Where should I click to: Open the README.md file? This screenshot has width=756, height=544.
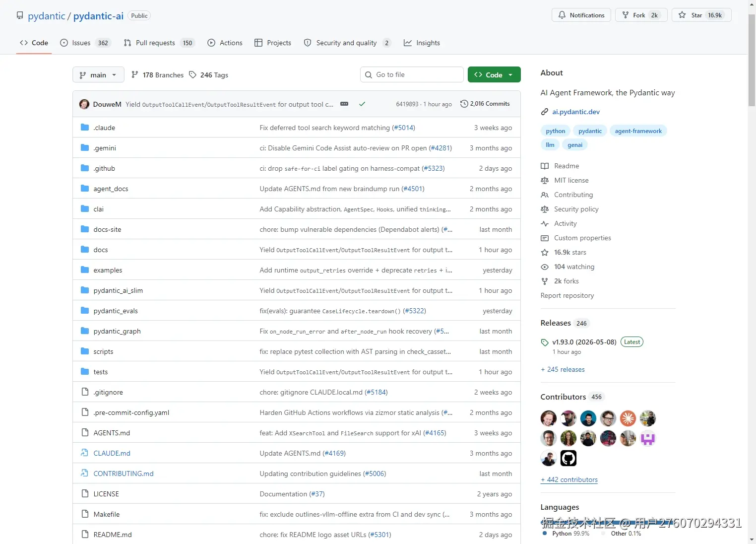(113, 535)
